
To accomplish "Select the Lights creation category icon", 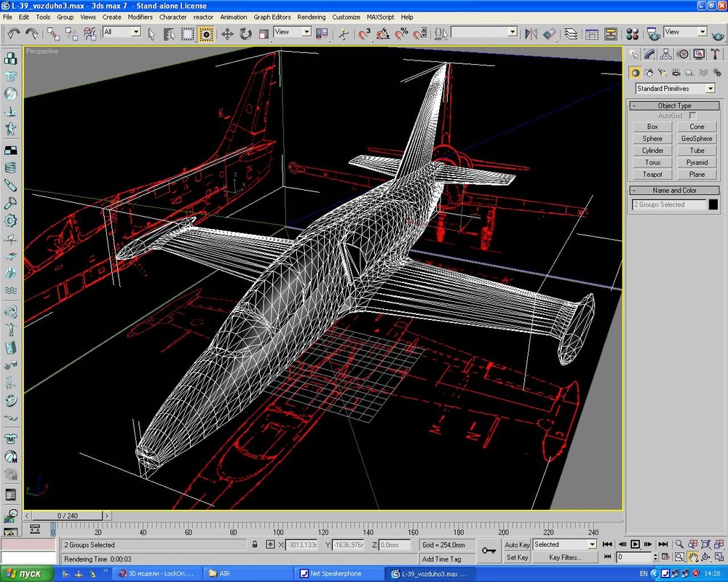I will (x=662, y=73).
